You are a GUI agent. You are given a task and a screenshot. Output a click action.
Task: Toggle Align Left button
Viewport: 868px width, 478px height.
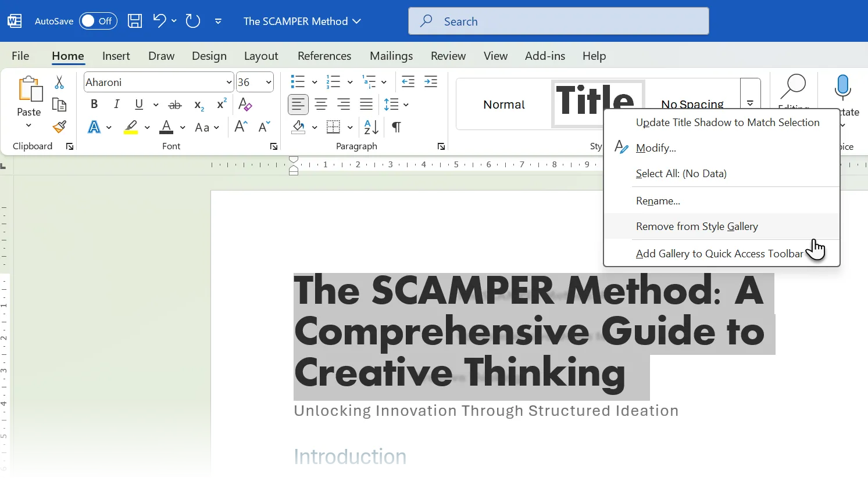(x=298, y=105)
